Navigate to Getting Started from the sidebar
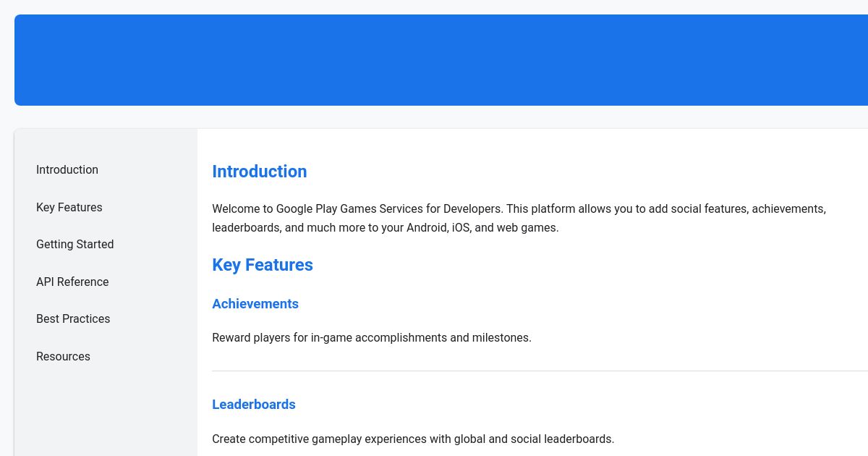The width and height of the screenshot is (868, 456). 75,244
